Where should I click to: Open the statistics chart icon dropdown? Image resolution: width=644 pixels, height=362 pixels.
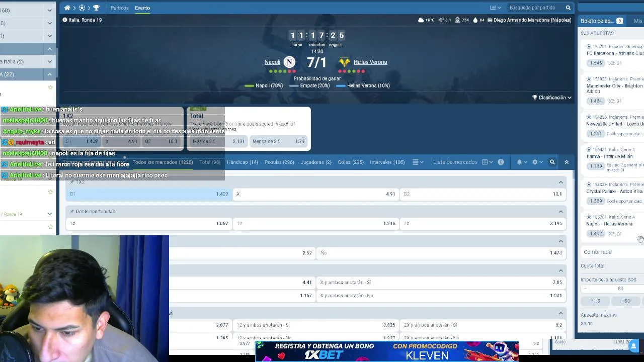496,8
